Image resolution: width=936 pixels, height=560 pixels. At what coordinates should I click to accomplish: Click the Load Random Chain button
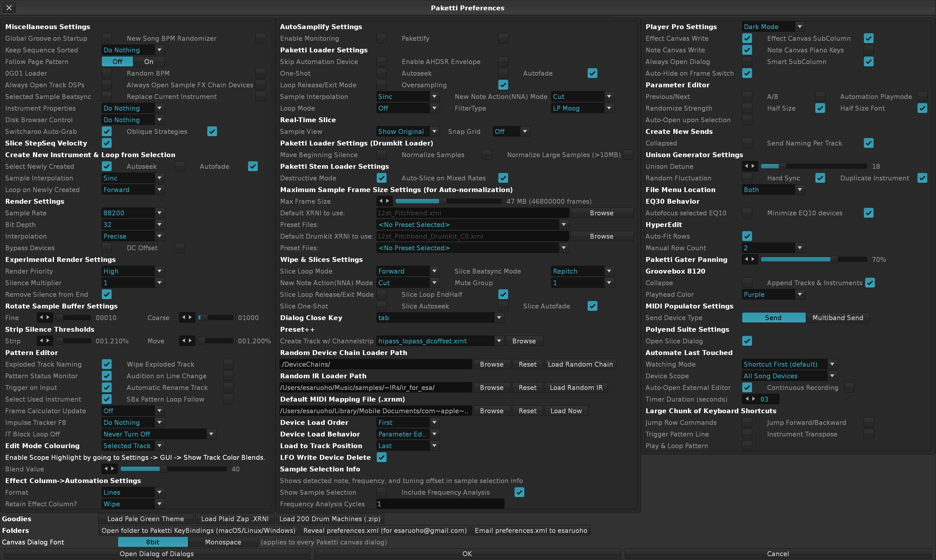pyautogui.click(x=580, y=364)
